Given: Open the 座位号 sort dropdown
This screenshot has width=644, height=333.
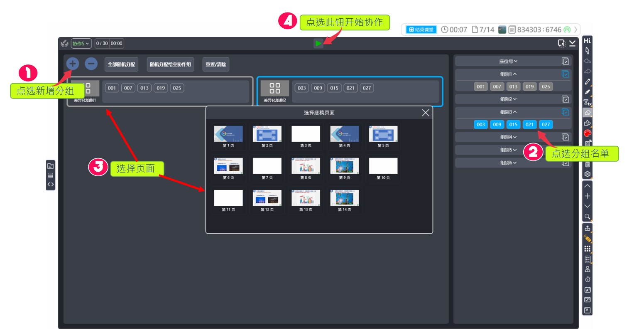Looking at the screenshot, I should 508,61.
